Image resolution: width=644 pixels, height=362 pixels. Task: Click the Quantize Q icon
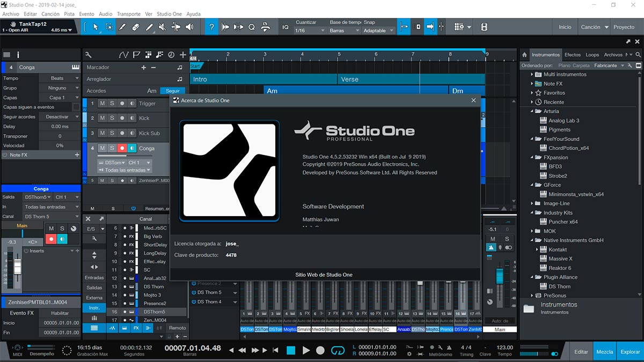tap(251, 27)
